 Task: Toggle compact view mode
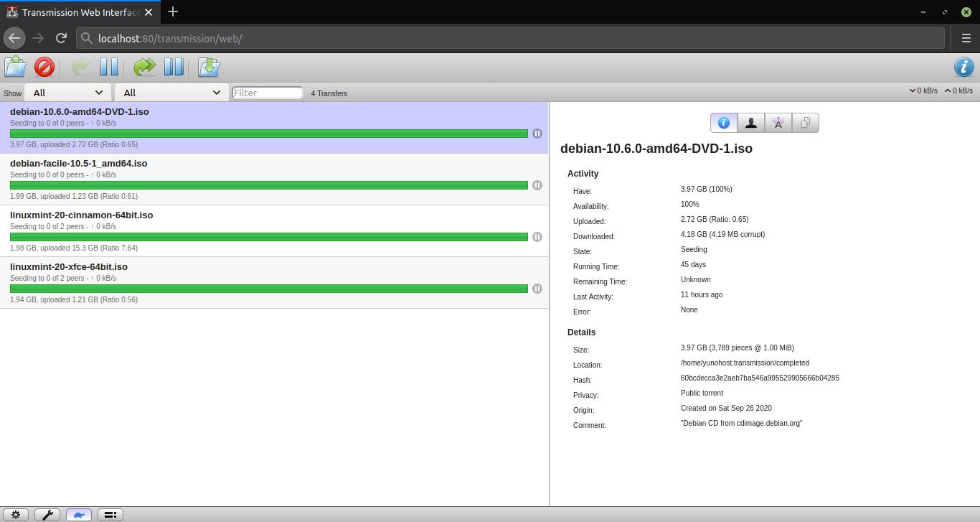click(110, 515)
